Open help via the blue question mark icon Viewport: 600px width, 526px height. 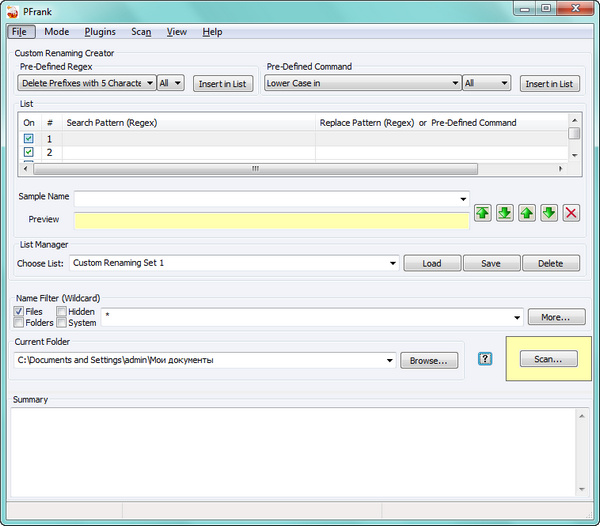(x=486, y=359)
